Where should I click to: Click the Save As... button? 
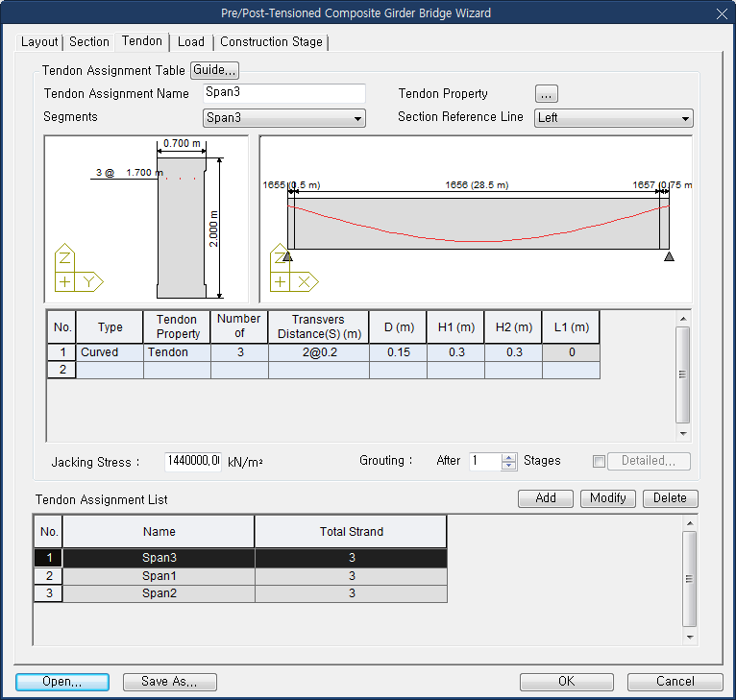pyautogui.click(x=169, y=682)
